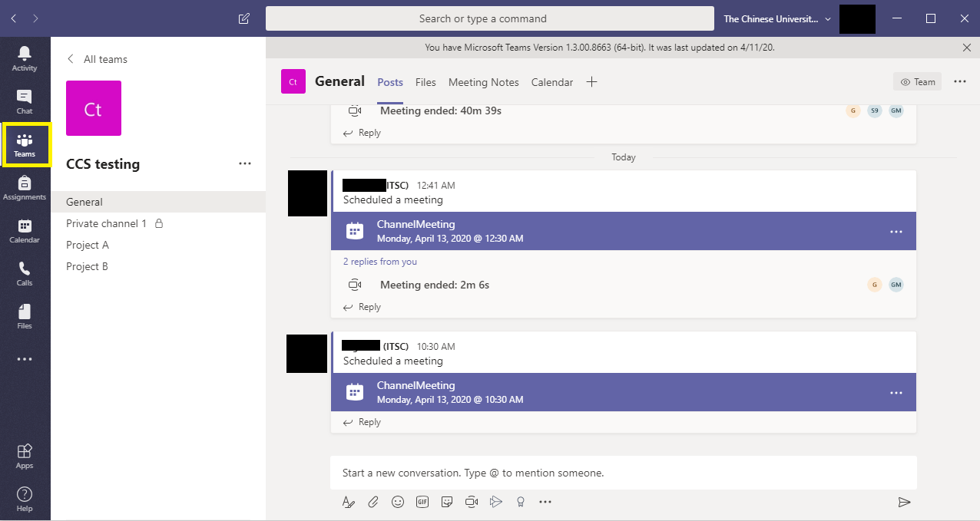Start a Meet now video call
Screen dimensions: 980x521
click(x=472, y=502)
